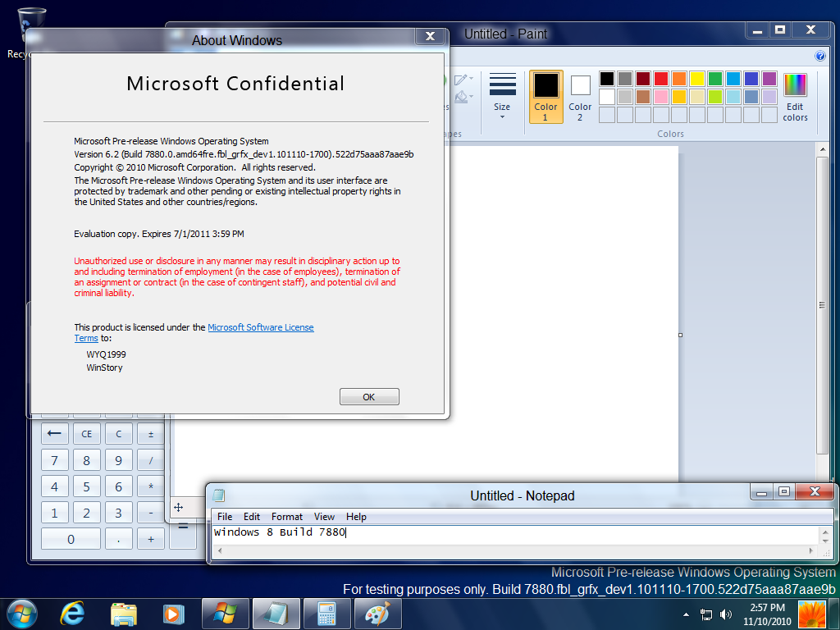This screenshot has height=630, width=840.
Task: Pick the black color swatch
Action: [x=607, y=79]
